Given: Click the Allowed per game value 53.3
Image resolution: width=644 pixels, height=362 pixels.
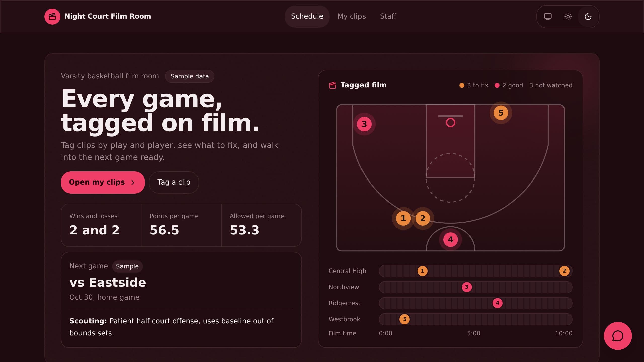Looking at the screenshot, I should tap(245, 230).
